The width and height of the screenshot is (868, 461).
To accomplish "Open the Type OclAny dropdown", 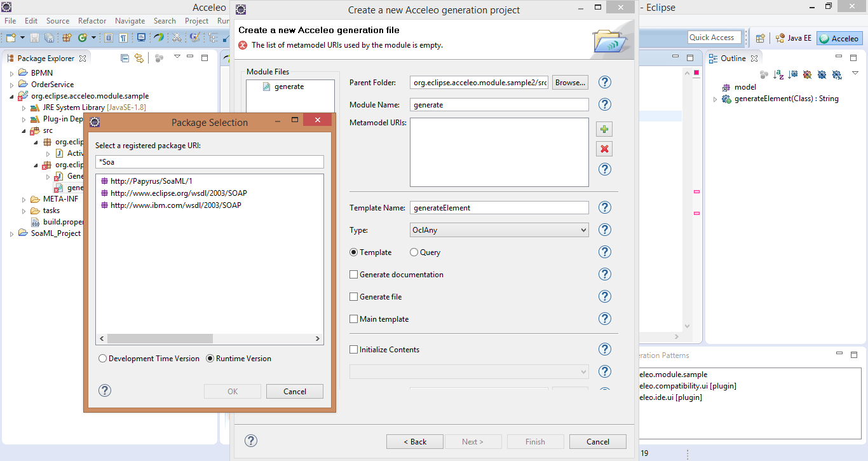I will pyautogui.click(x=499, y=230).
